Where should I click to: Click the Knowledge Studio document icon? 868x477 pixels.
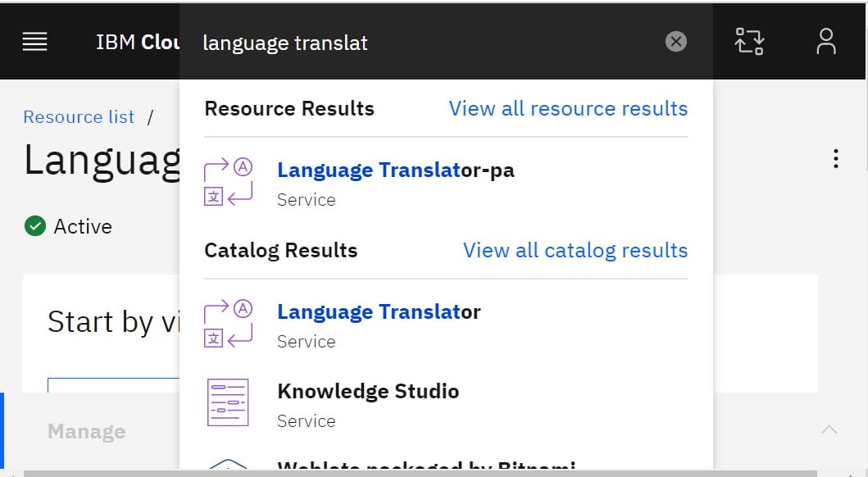[x=228, y=403]
